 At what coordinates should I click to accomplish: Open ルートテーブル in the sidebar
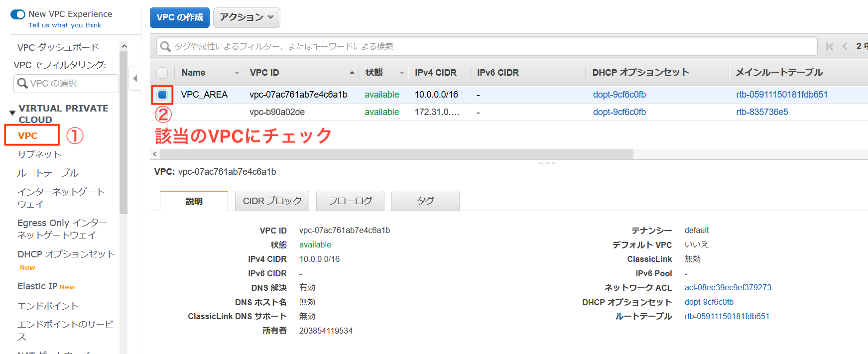click(x=48, y=173)
